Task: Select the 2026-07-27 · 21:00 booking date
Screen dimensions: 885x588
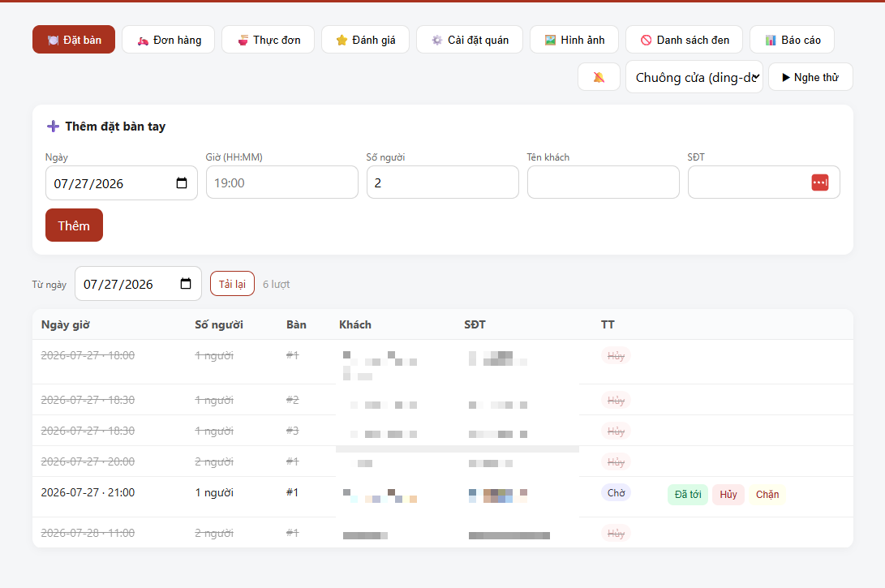Action: point(88,492)
